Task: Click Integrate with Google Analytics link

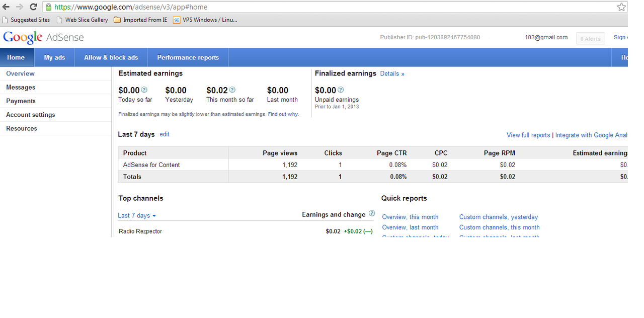Action: coord(591,135)
